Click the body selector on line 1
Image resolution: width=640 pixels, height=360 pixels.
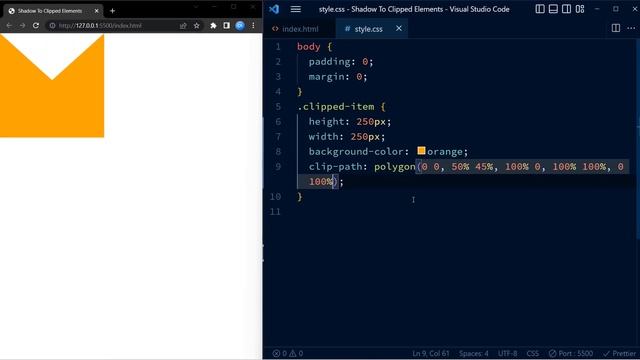309,47
